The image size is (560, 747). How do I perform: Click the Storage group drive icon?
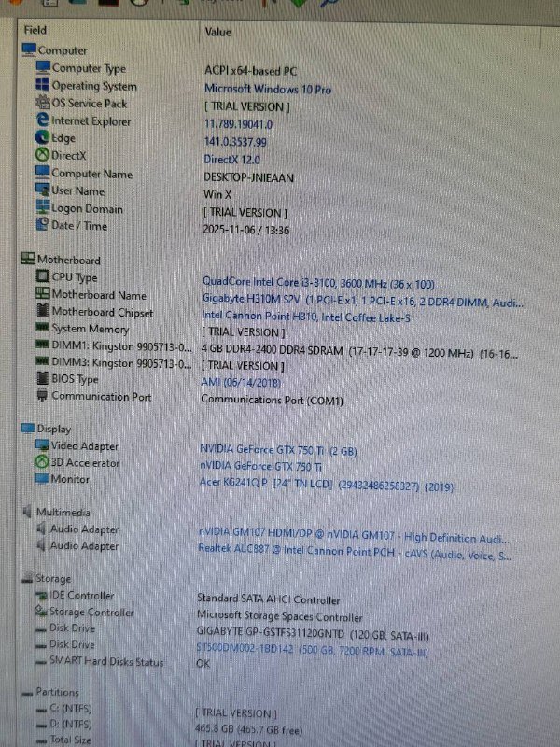27,578
